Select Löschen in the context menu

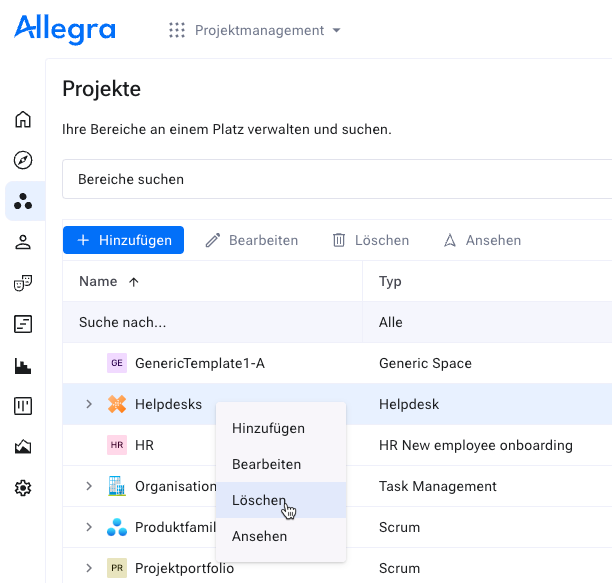259,500
